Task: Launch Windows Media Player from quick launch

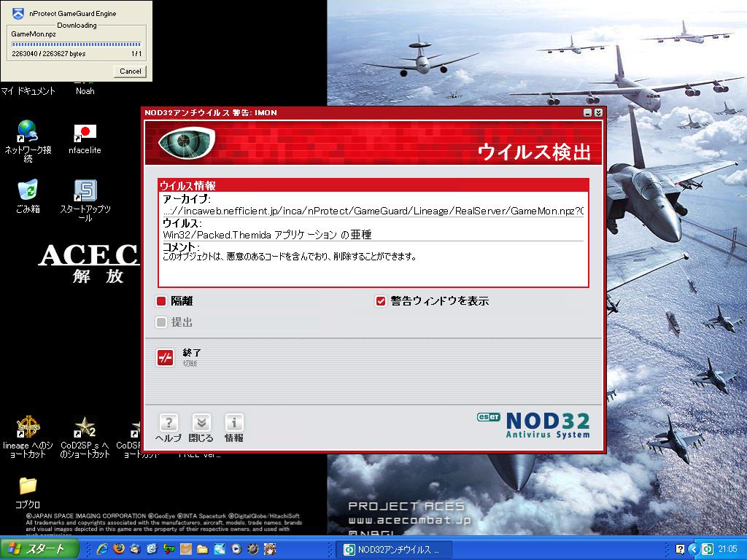Action: 236,549
